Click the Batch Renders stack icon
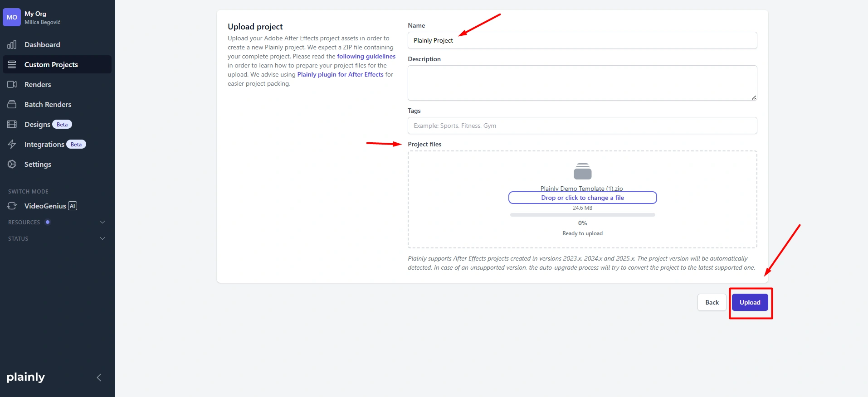The height and width of the screenshot is (397, 868). click(12, 104)
